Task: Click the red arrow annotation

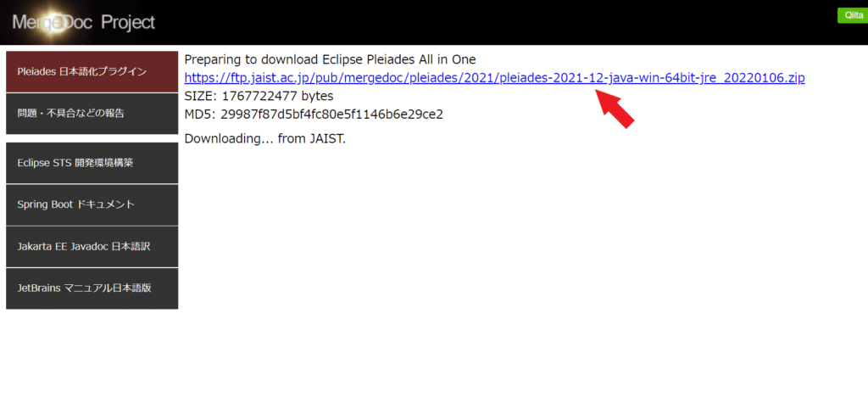Action: [615, 109]
